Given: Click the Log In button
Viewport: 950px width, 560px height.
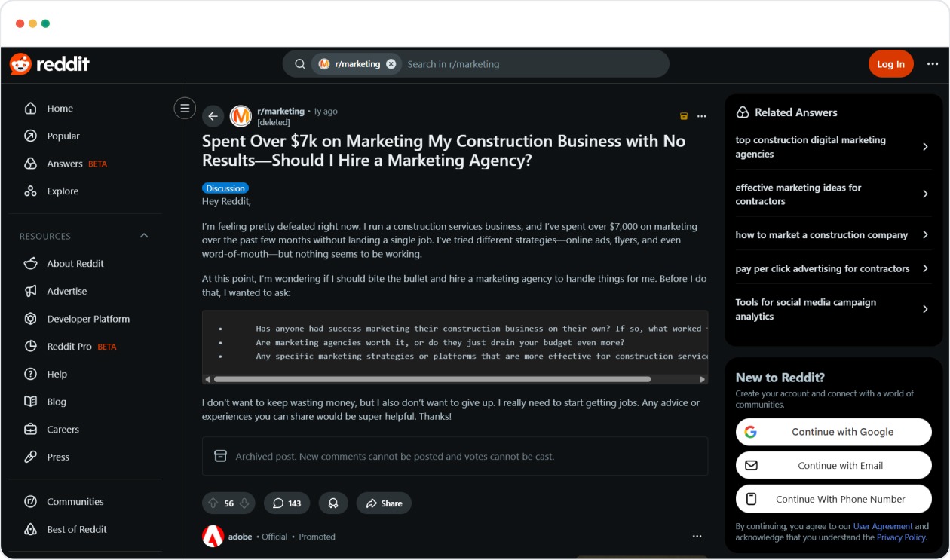Looking at the screenshot, I should pyautogui.click(x=891, y=64).
